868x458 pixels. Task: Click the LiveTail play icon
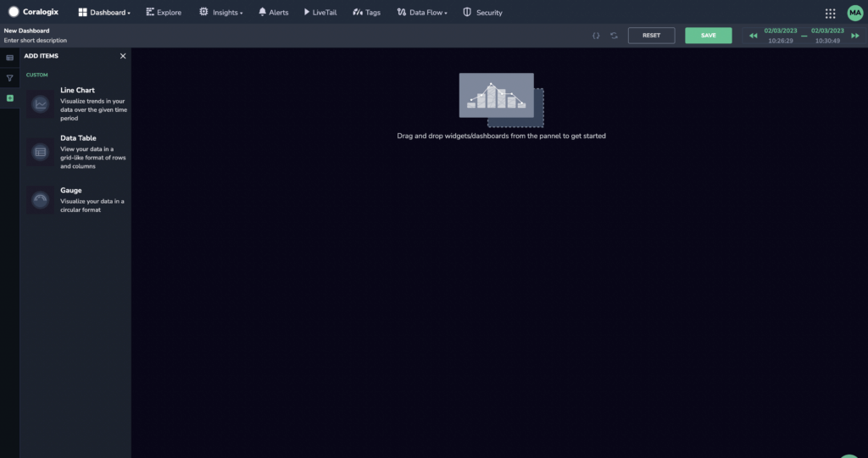pyautogui.click(x=307, y=12)
